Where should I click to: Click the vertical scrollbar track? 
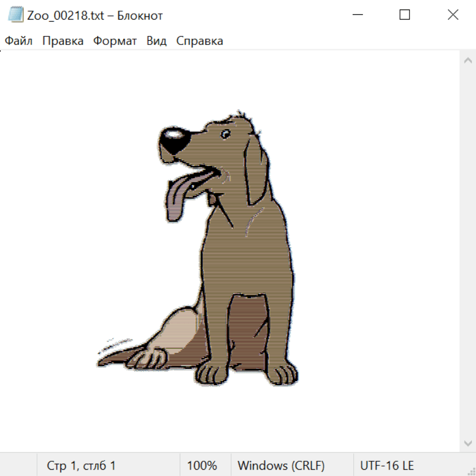coord(468,251)
